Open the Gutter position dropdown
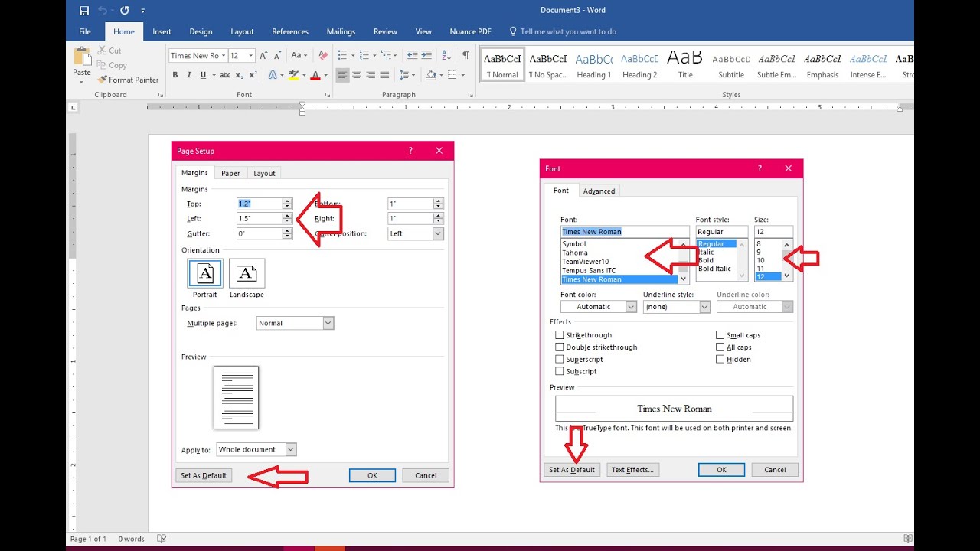This screenshot has width=980, height=551. coord(438,233)
